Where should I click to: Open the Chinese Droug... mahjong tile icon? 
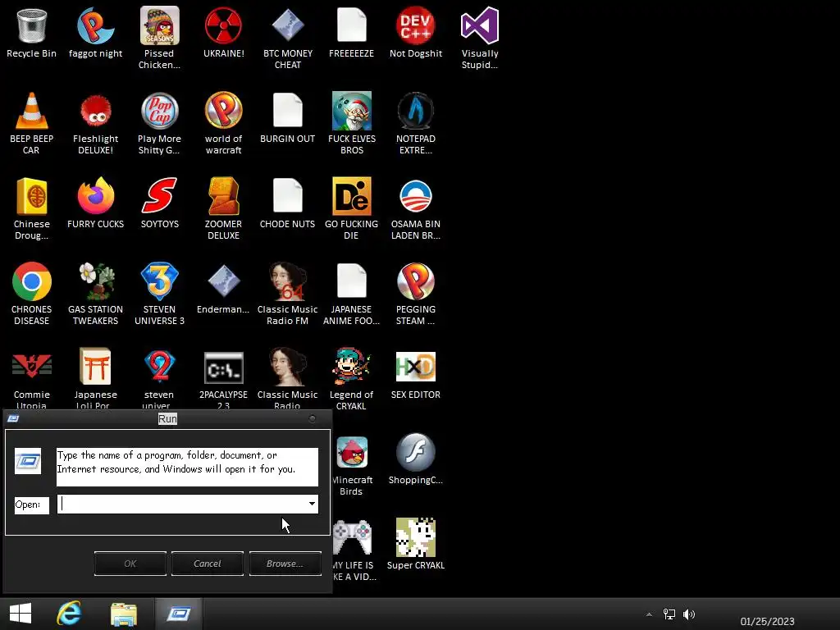32,196
